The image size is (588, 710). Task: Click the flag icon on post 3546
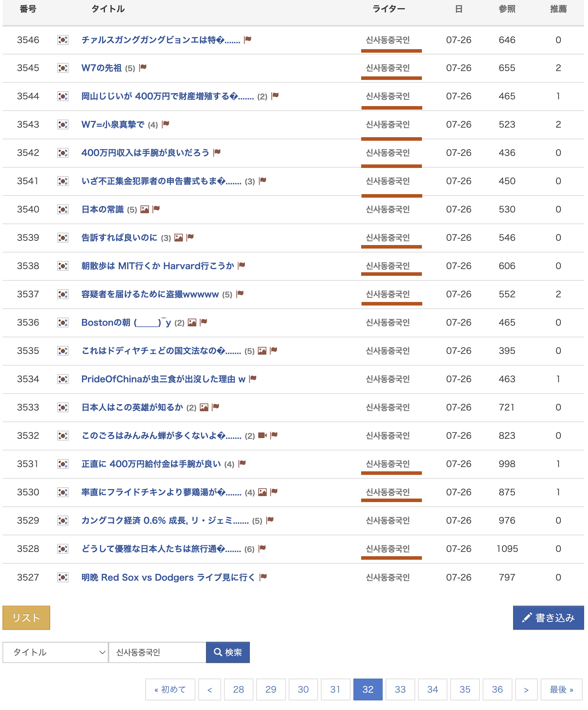(248, 39)
